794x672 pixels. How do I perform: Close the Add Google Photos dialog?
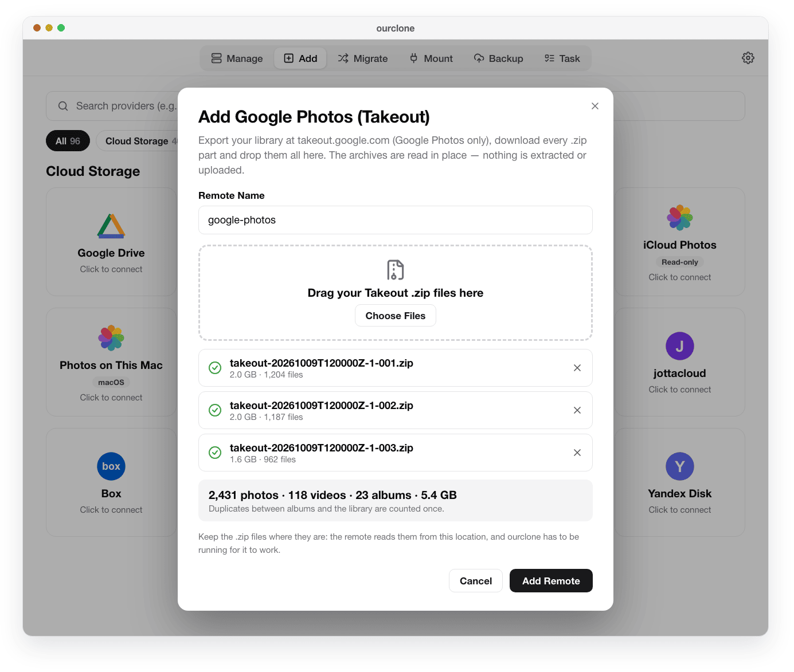coord(595,106)
